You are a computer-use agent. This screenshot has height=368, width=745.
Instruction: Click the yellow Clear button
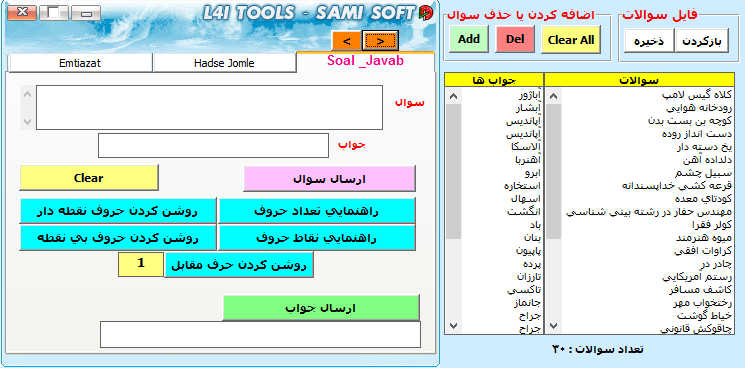(89, 178)
